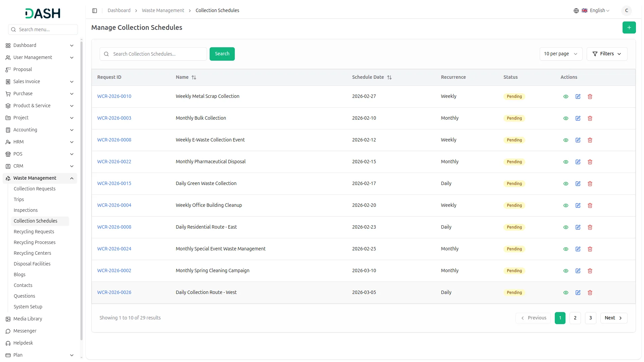
Task: Delete the Daily Green Waste Collection row
Action: (x=590, y=184)
